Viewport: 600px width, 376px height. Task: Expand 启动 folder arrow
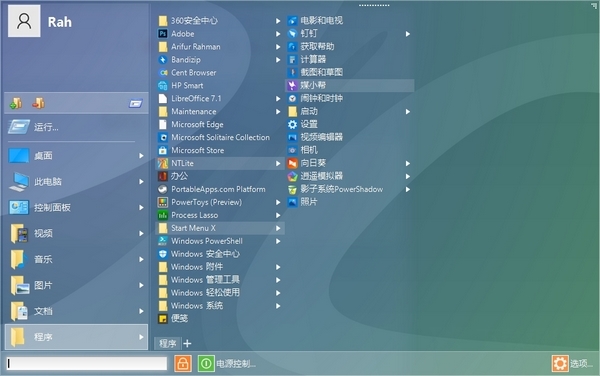coord(408,112)
